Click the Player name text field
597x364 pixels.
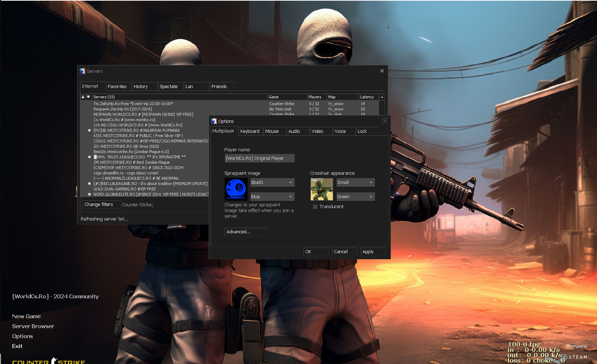(259, 158)
